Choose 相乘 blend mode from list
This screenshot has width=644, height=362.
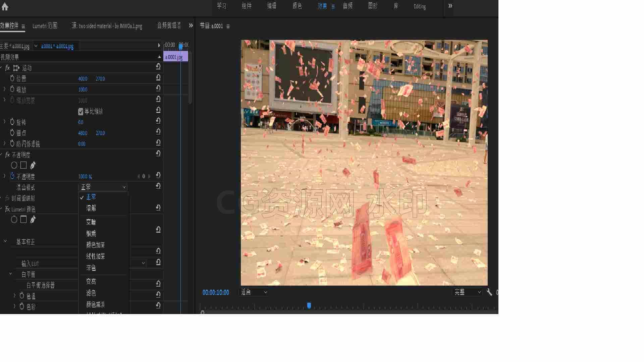91,234
